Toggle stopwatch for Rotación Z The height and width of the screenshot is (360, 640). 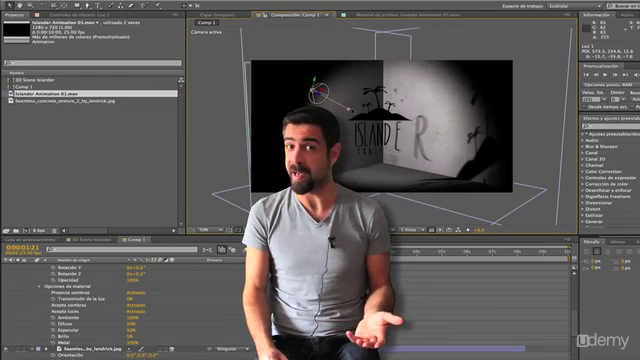53,274
